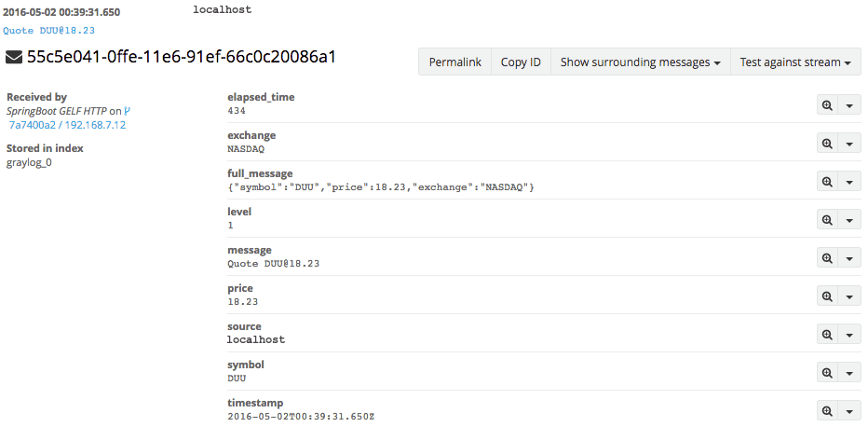Copy the message ID with Copy ID
Viewport: 868px width, 427px height.
click(521, 62)
